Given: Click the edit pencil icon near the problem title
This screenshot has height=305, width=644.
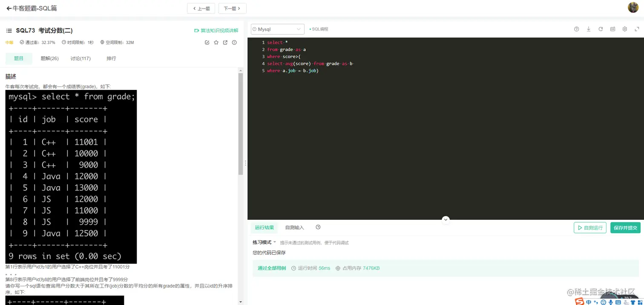Looking at the screenshot, I should click(x=207, y=42).
